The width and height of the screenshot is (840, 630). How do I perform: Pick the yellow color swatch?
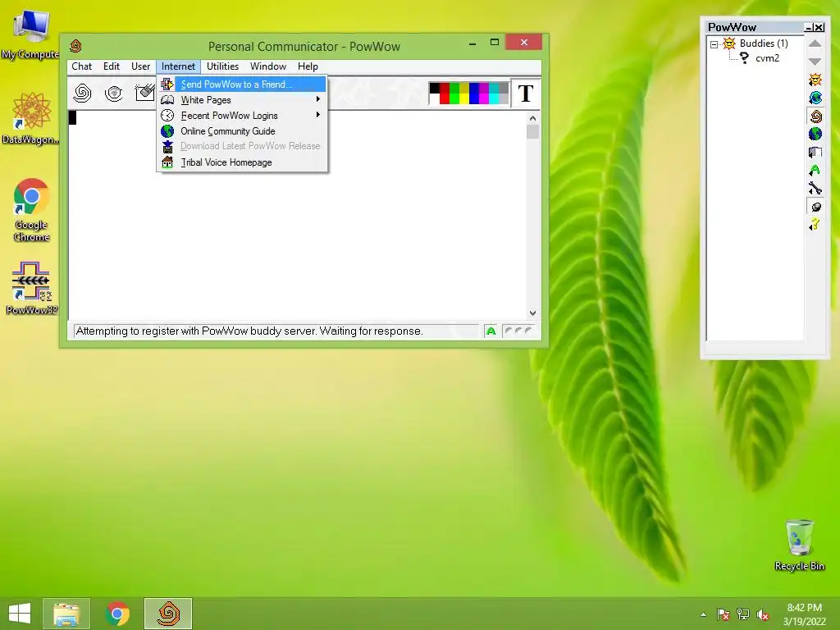tap(464, 98)
